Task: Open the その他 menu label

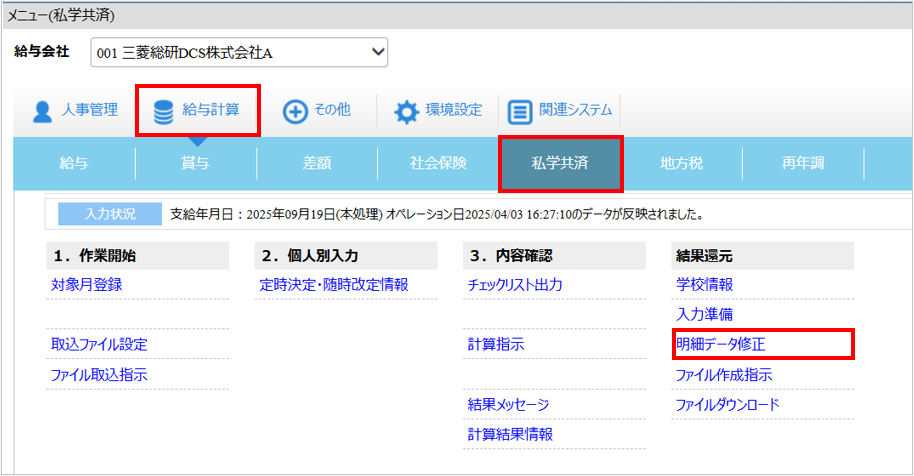Action: tap(332, 110)
